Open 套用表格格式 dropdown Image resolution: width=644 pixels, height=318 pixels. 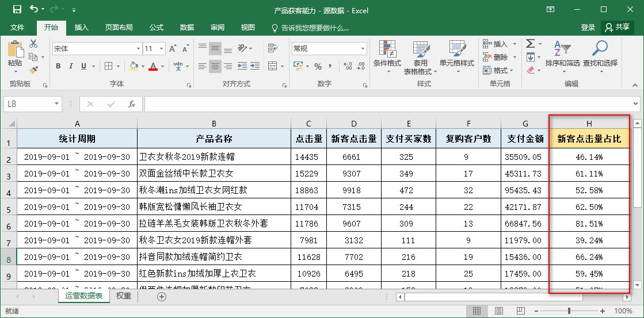421,58
